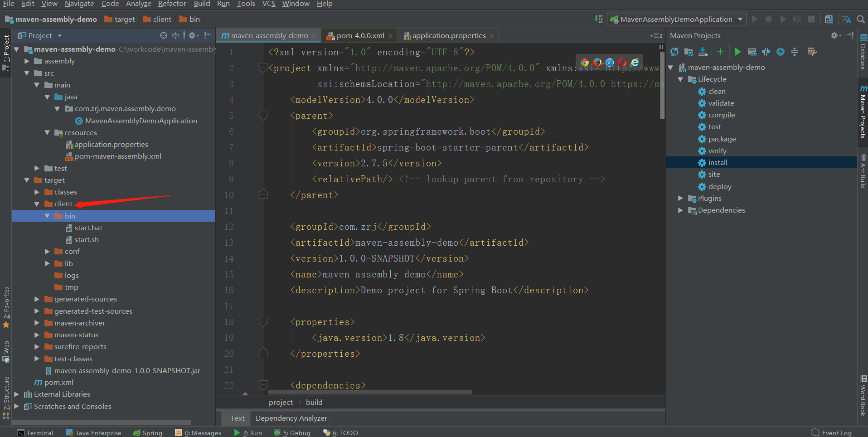Collapse all nodes in Maven Projects tree

(x=794, y=52)
